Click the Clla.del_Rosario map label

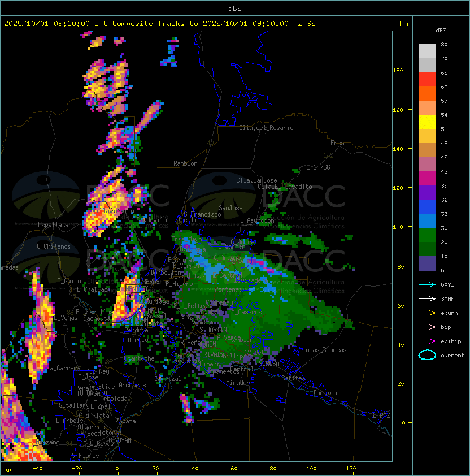click(266, 128)
